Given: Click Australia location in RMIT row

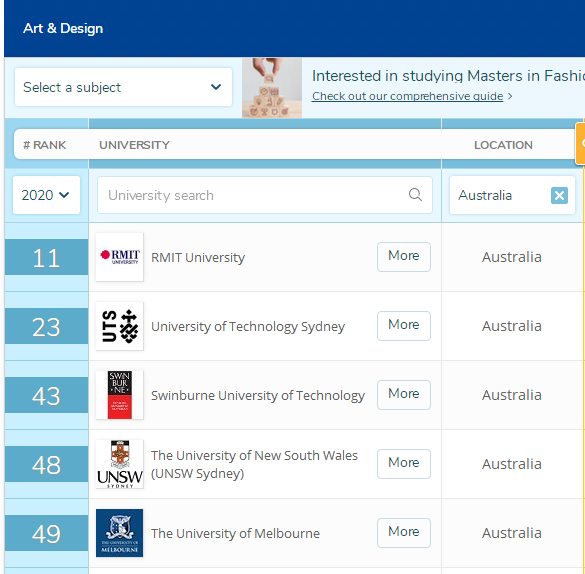Looking at the screenshot, I should [x=512, y=257].
